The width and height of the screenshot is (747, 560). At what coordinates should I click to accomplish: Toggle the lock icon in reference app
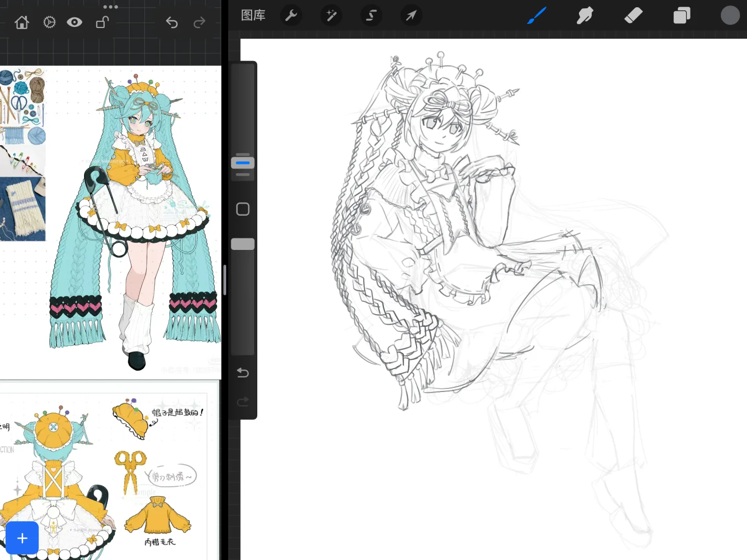click(x=102, y=22)
